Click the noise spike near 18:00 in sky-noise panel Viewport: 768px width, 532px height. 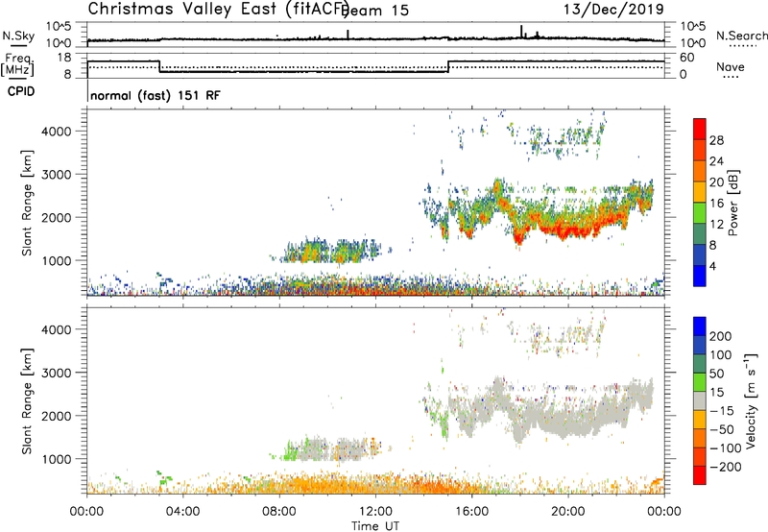(521, 32)
